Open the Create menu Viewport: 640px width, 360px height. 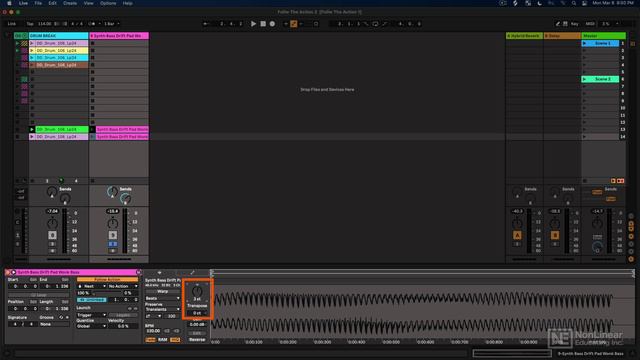click(x=70, y=3)
